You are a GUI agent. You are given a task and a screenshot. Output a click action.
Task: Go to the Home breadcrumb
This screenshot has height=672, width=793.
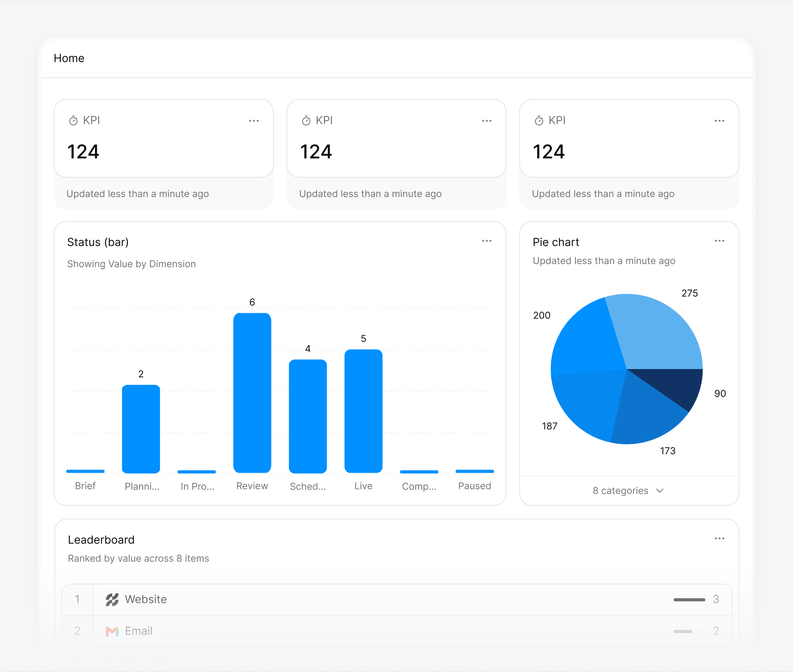point(69,58)
